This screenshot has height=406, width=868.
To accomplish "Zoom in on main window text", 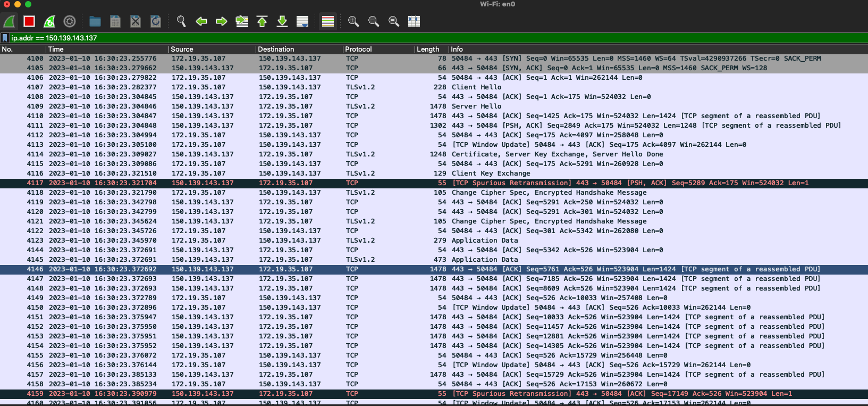I will (x=353, y=21).
